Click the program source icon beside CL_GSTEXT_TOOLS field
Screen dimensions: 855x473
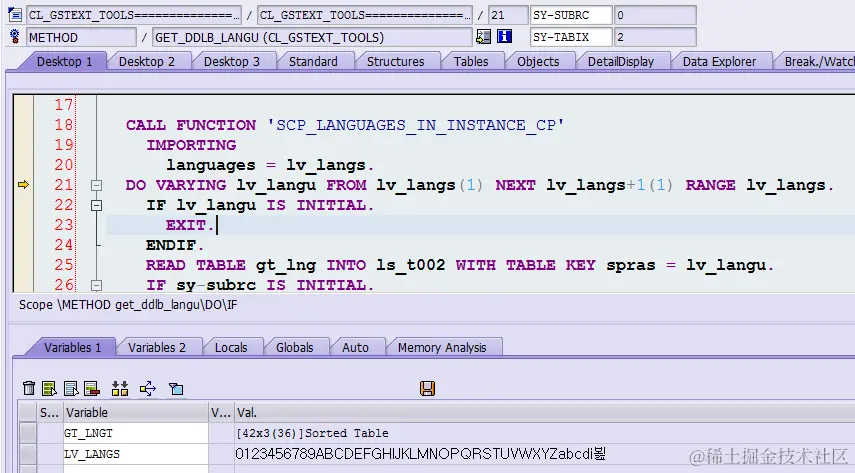(15, 15)
